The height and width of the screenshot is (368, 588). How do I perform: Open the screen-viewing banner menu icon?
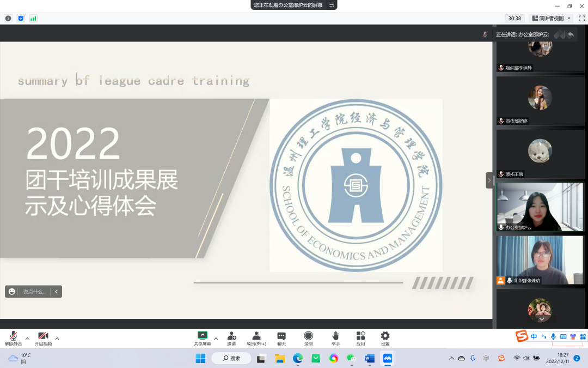tap(332, 5)
